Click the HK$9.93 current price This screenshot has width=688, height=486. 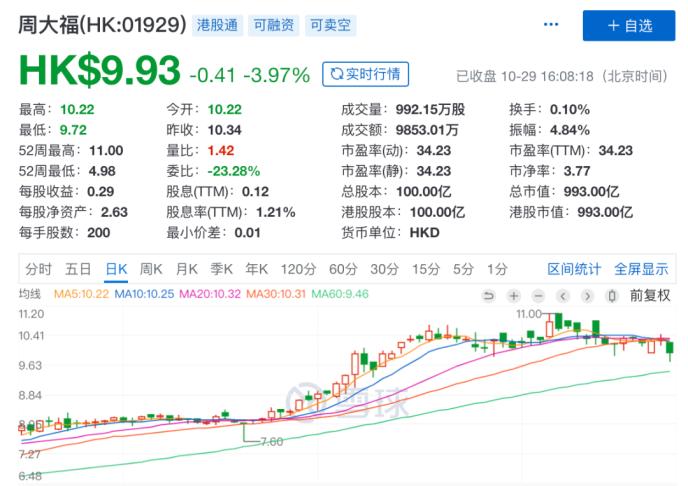point(100,70)
